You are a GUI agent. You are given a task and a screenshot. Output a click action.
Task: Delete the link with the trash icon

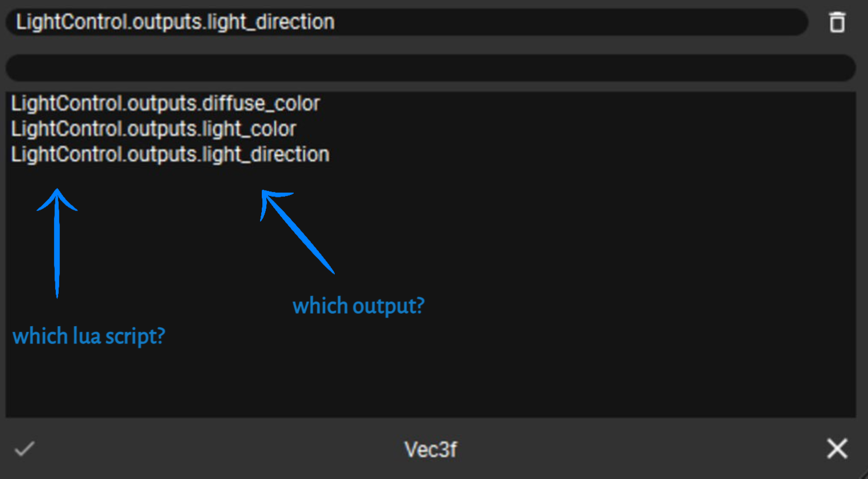[837, 23]
